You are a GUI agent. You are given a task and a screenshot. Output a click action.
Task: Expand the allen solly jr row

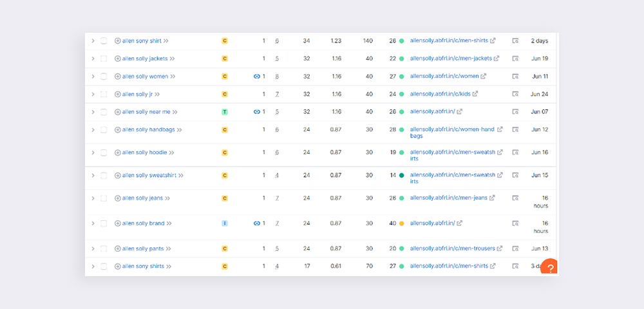click(93, 94)
